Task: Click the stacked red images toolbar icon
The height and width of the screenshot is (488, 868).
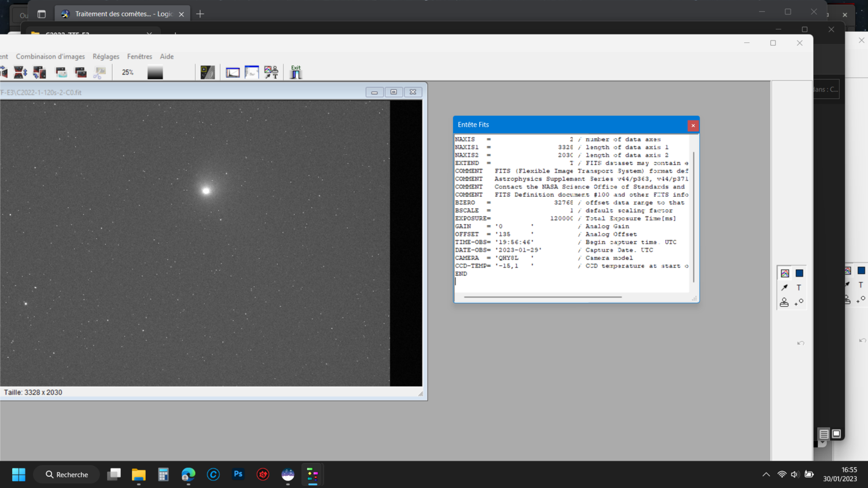Action: (39, 72)
